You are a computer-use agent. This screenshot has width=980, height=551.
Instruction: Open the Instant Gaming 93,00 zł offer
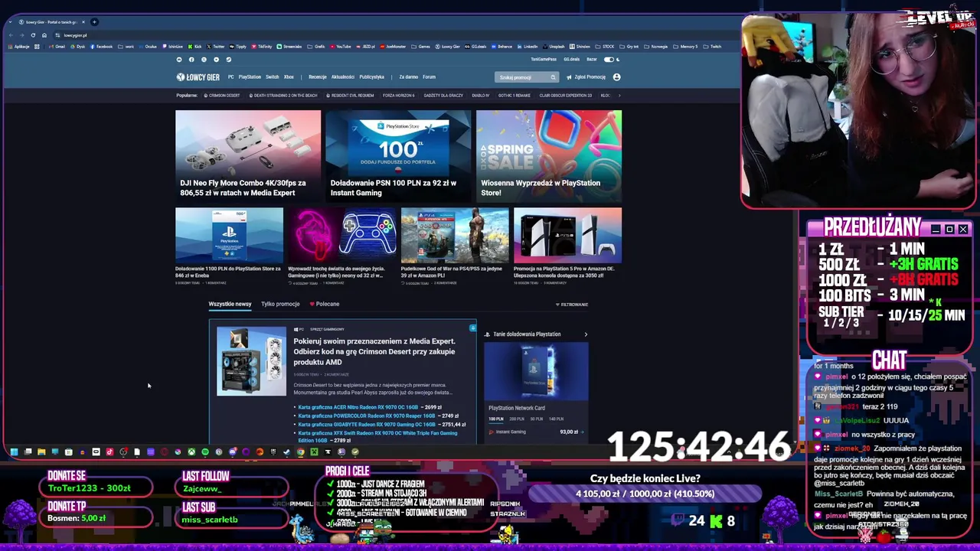[x=536, y=432]
